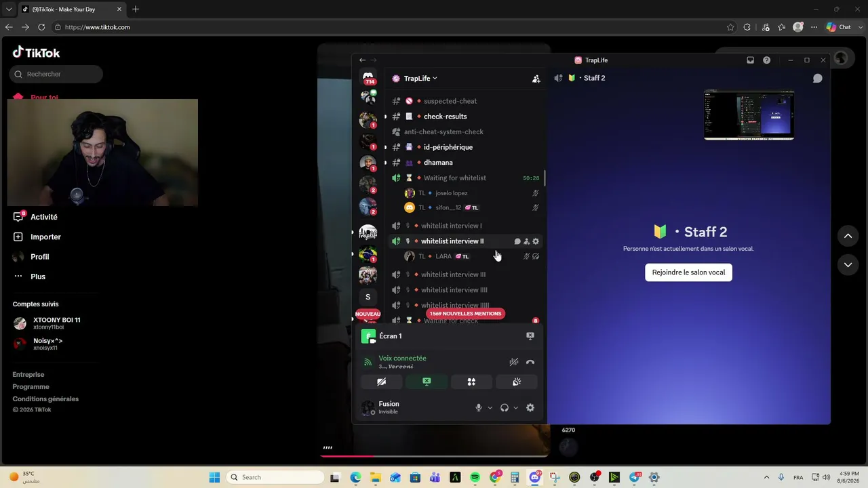Open chat for whitelist interview II

click(517, 241)
